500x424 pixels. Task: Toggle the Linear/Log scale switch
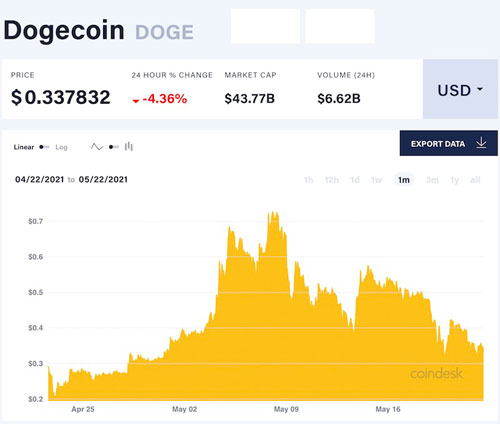coord(44,147)
